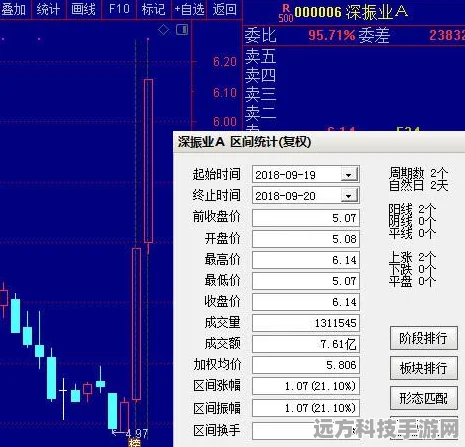Click the 区间涨幅 value field
The image size is (465, 447).
[x=306, y=386]
